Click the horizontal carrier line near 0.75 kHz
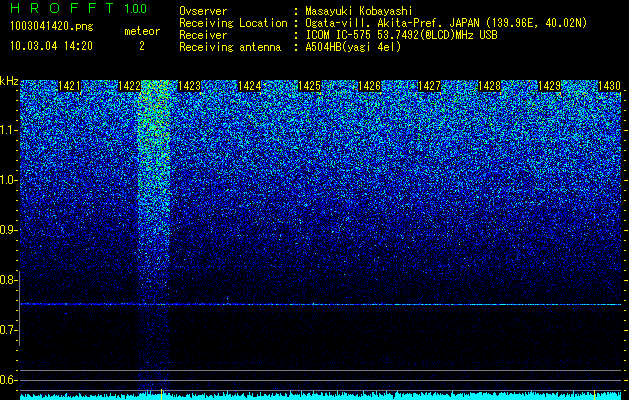The height and width of the screenshot is (400, 629). (321, 305)
